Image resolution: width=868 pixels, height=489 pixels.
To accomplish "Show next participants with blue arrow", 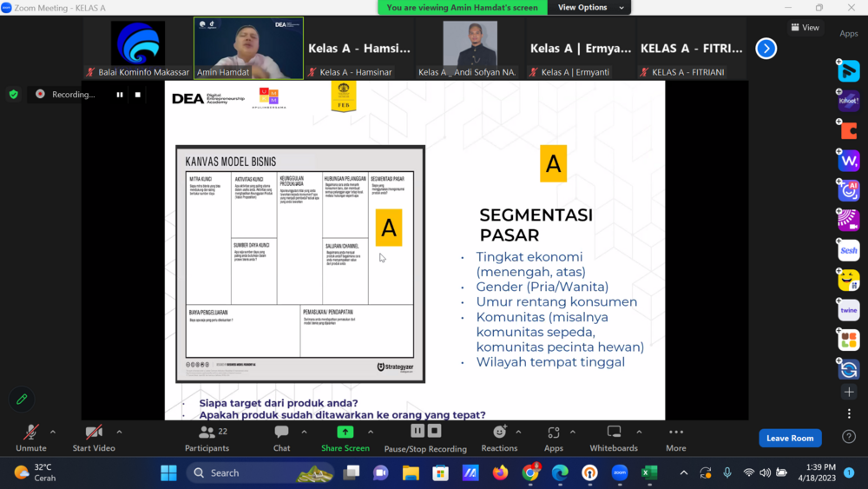I will (x=766, y=49).
